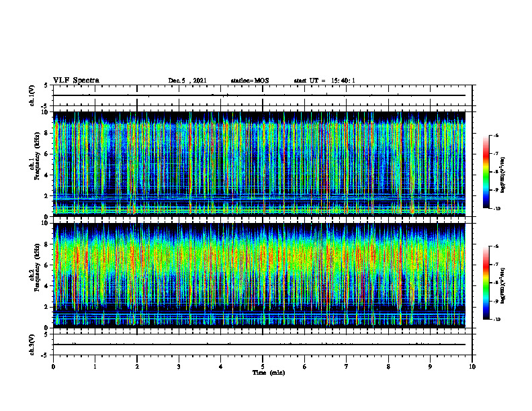The image size is (532, 411).
Task: Click the ch.1 colorbar "log(PSD)" unit label
Action: coord(503,175)
